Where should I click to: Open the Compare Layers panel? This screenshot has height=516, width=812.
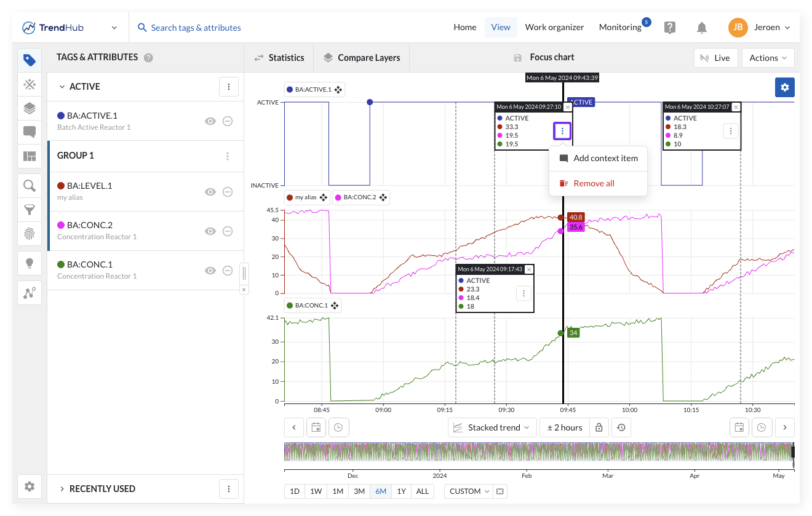[x=361, y=58]
